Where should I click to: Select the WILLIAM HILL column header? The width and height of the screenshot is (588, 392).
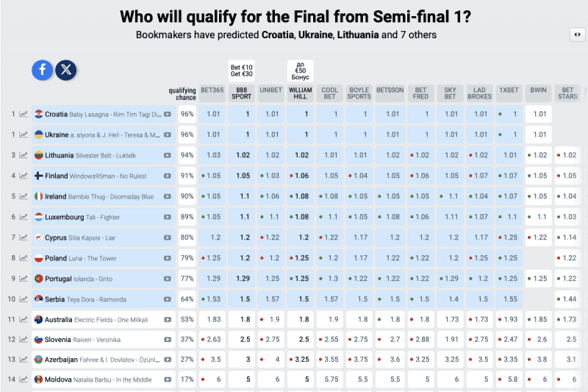point(301,93)
